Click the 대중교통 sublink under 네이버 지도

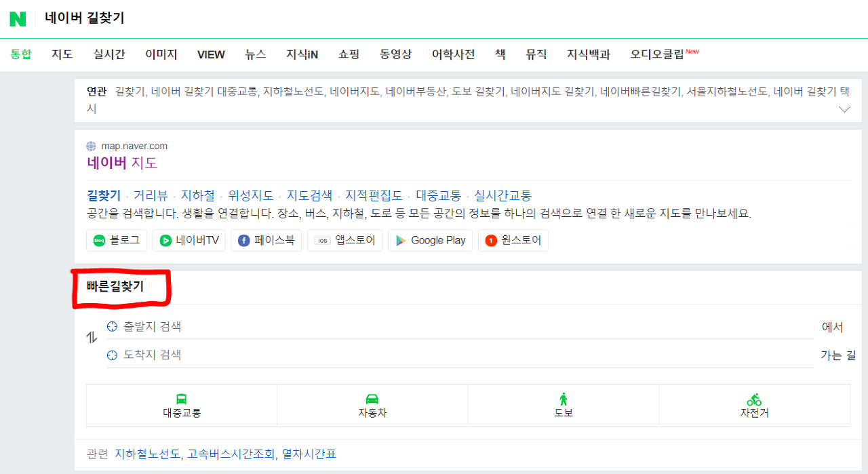pyautogui.click(x=439, y=195)
